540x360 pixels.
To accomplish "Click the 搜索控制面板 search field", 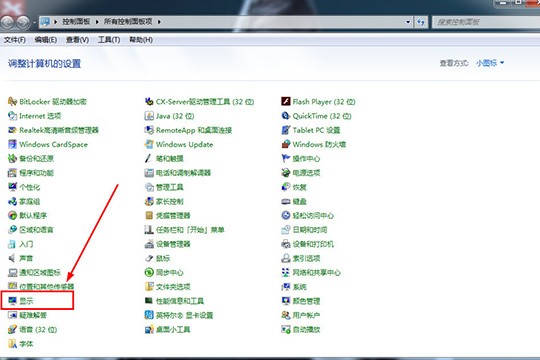I will tap(486, 22).
